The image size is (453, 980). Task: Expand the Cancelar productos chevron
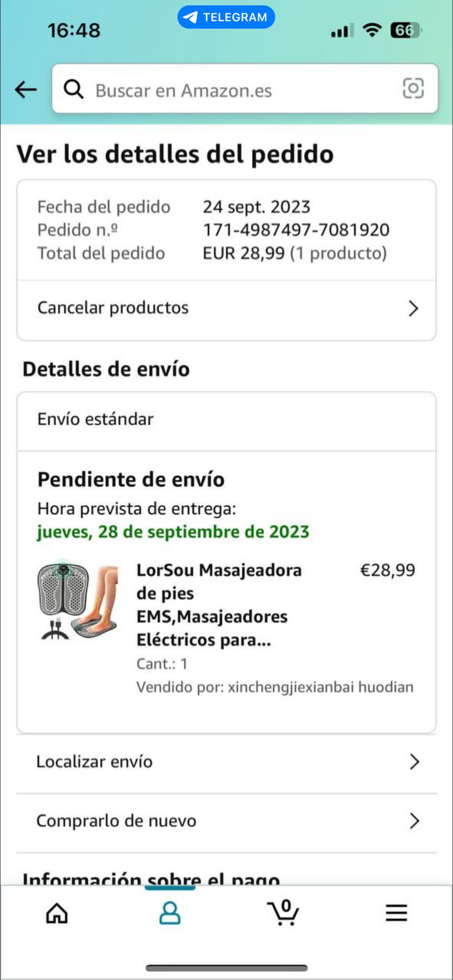(x=414, y=309)
